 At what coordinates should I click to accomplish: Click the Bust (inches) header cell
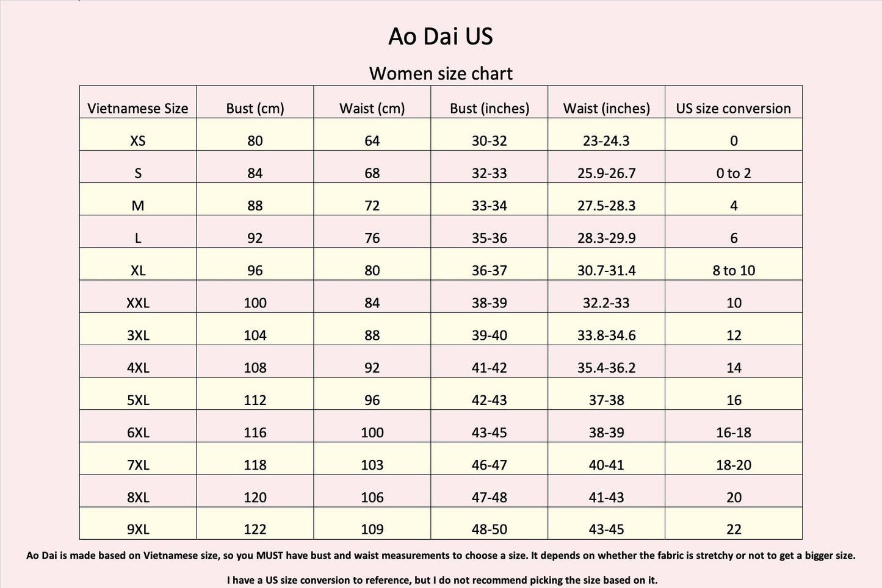coord(490,109)
